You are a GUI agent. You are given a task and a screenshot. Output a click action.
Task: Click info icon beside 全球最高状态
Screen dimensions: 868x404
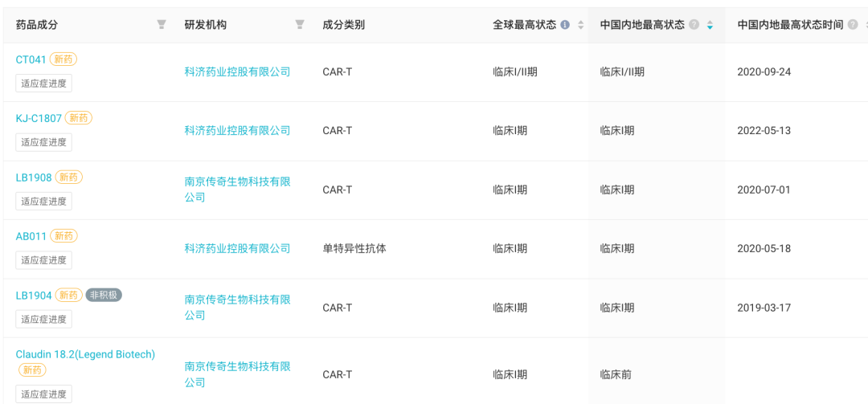(x=565, y=25)
